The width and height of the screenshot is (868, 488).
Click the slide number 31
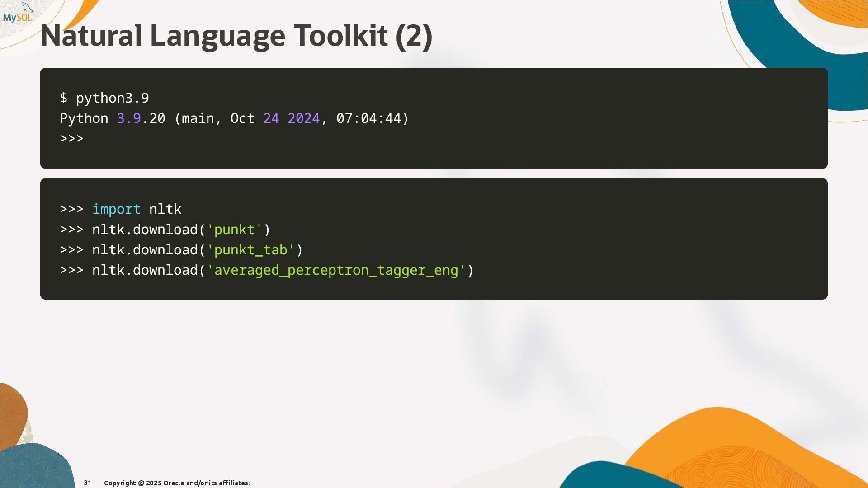pos(88,483)
